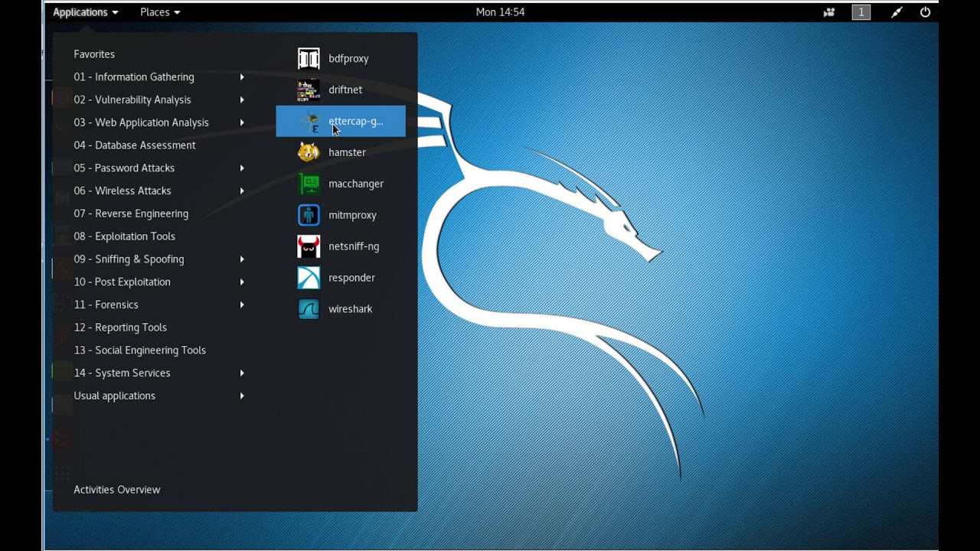Open the responder icon
This screenshot has width=980, height=551.
tap(309, 278)
